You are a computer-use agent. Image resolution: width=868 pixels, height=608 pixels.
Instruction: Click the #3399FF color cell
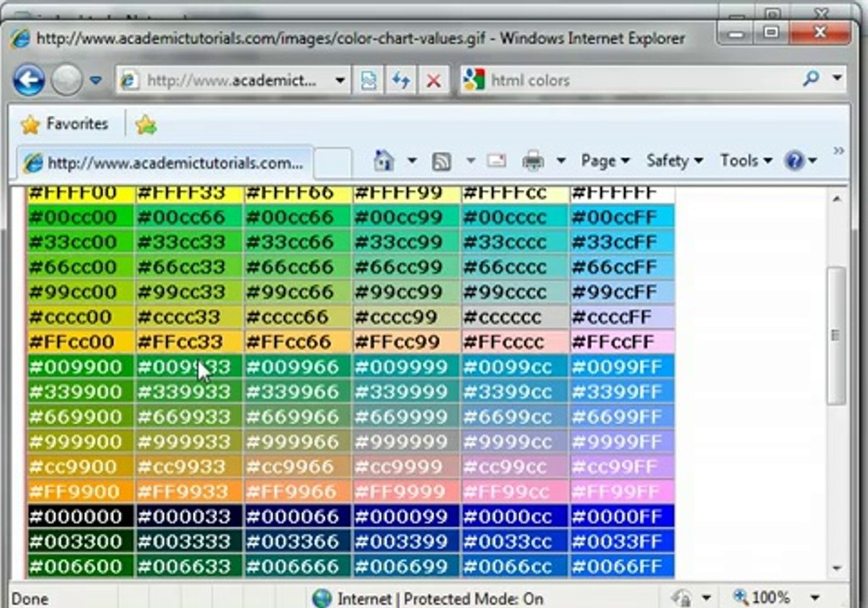tap(622, 392)
